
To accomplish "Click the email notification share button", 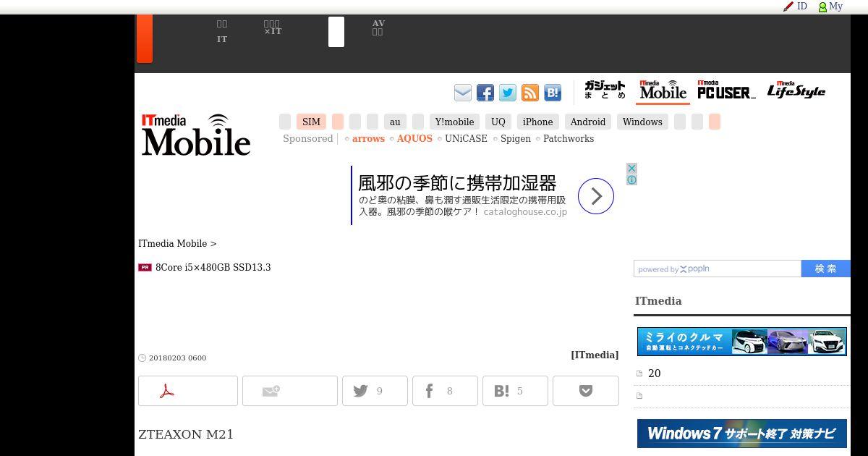I will coord(290,391).
